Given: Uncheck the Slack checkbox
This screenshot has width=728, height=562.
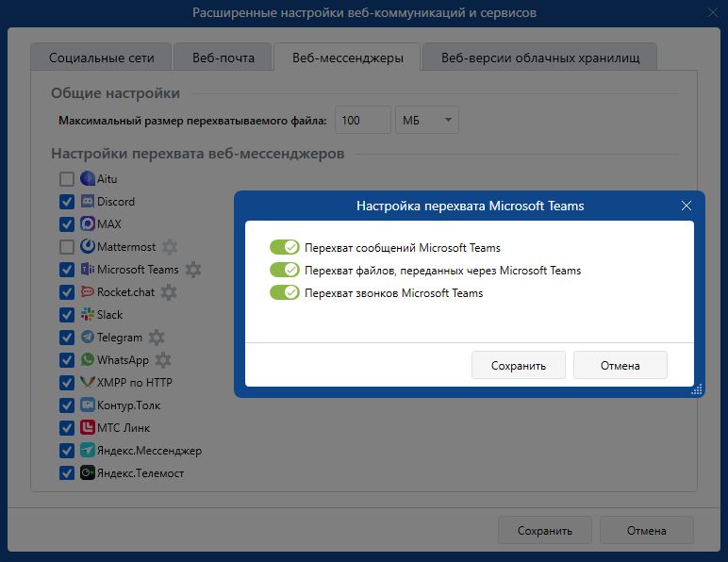Looking at the screenshot, I should pyautogui.click(x=67, y=315).
